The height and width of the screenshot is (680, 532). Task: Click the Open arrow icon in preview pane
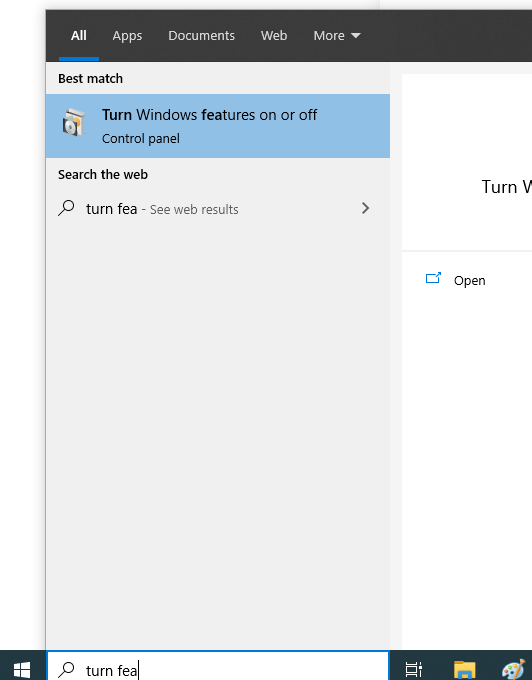coord(433,278)
